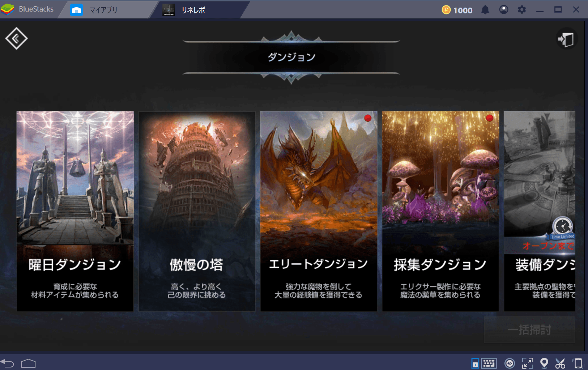Click the ダンジョン title text

(x=291, y=57)
